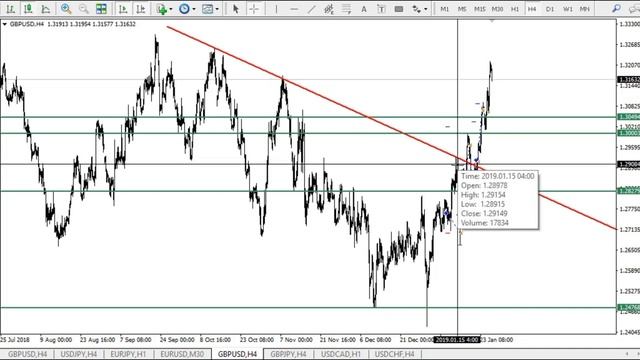This screenshot has width=640, height=360.
Task: Open the periods clock icon
Action: 184,9
